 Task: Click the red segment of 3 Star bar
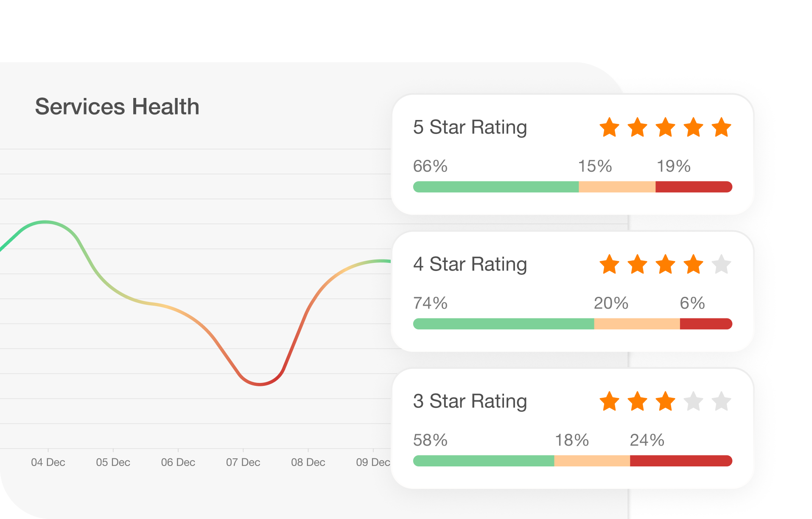[x=680, y=461]
